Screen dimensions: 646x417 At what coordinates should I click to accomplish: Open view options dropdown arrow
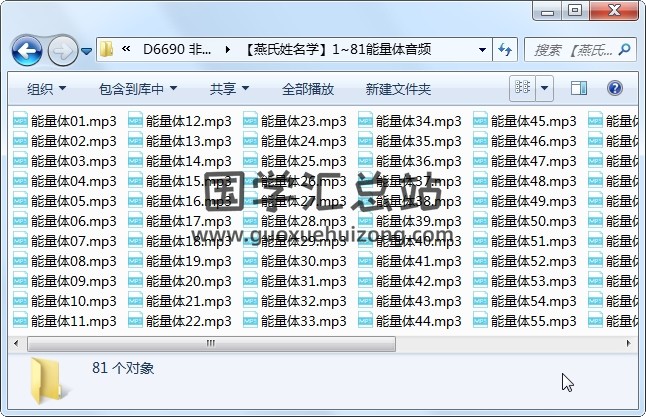(544, 88)
